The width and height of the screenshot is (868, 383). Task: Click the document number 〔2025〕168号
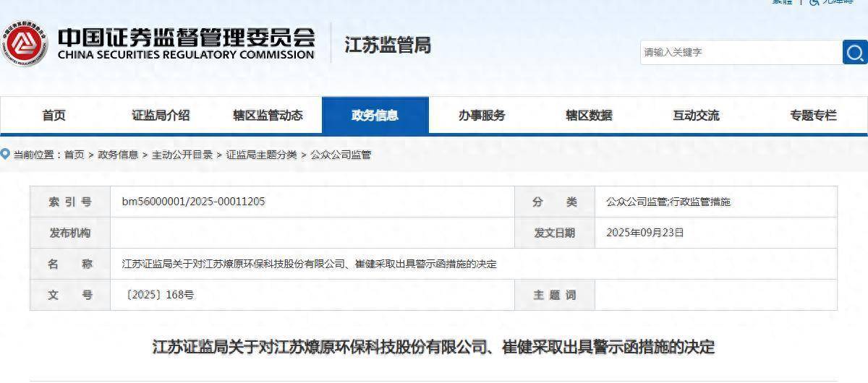(x=160, y=295)
